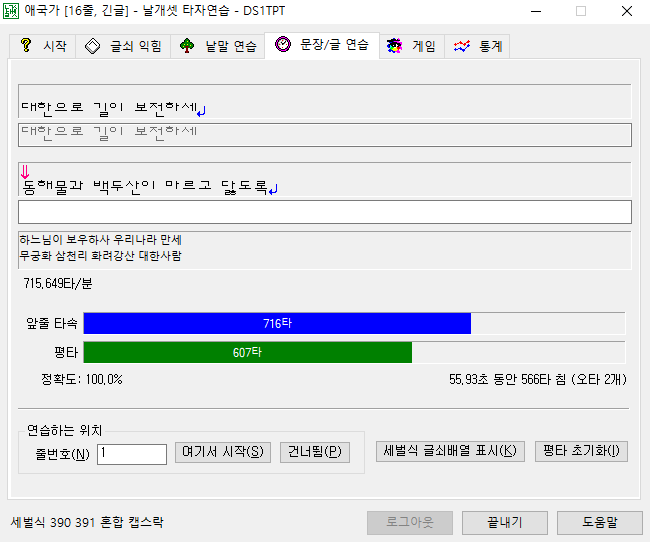
Task: Click the 끝내기 button
Action: click(x=504, y=523)
